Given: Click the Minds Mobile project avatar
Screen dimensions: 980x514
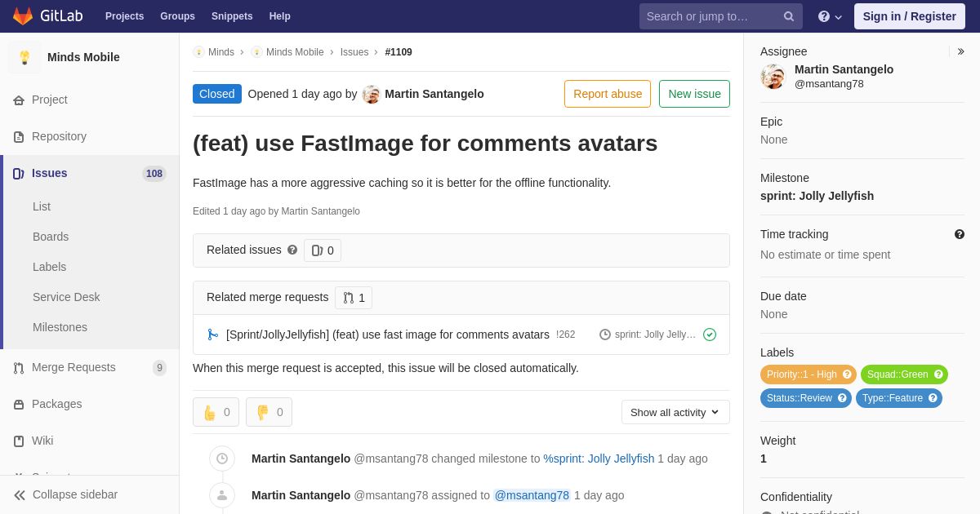Looking at the screenshot, I should click(24, 57).
